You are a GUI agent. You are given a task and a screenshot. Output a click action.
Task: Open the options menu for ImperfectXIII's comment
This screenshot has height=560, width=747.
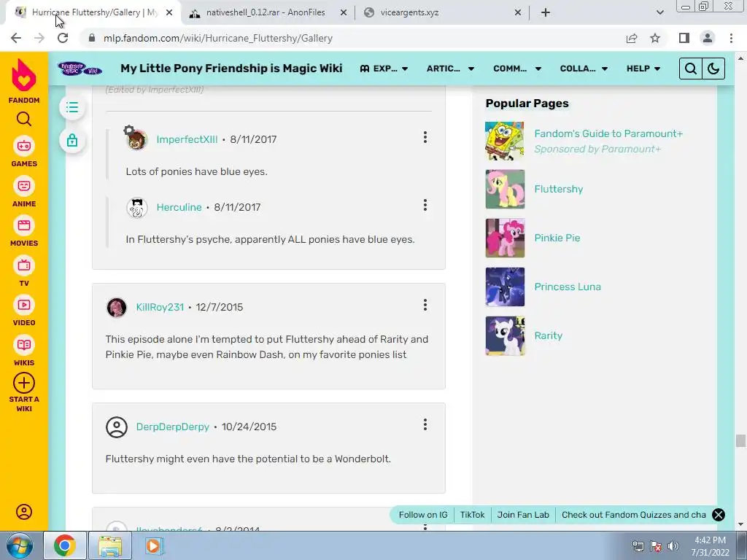[425, 138]
